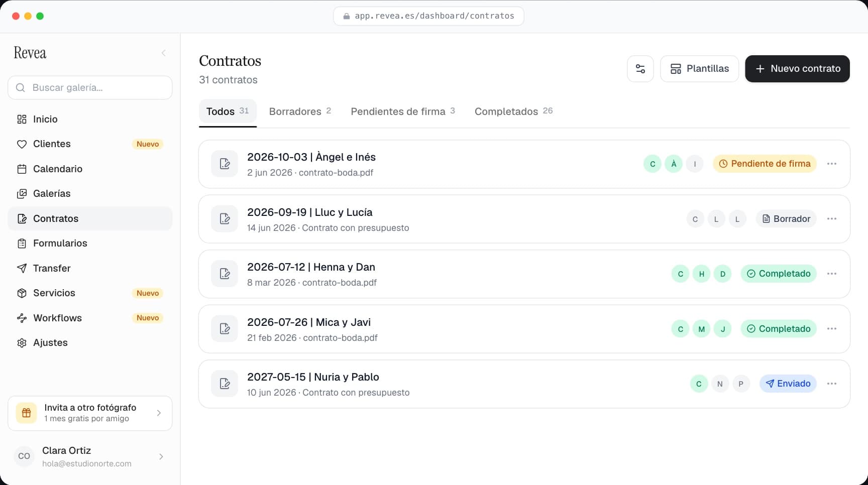Screen dimensions: 868x485
Task: Switch to the Pendientes de firma tab
Action: [403, 111]
